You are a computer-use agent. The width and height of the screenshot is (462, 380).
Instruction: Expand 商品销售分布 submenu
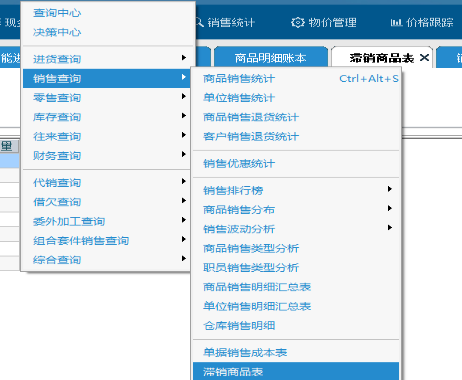(x=296, y=210)
